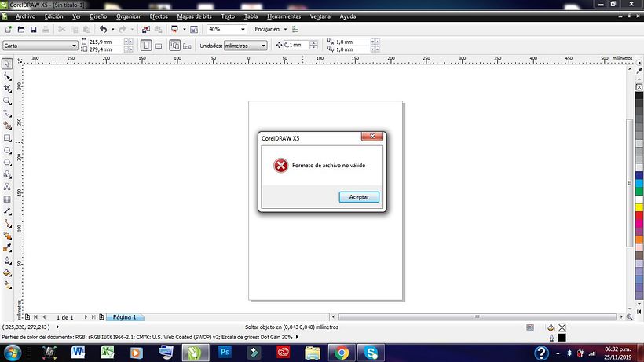Click the Aceptar button in the error dialog

click(359, 197)
